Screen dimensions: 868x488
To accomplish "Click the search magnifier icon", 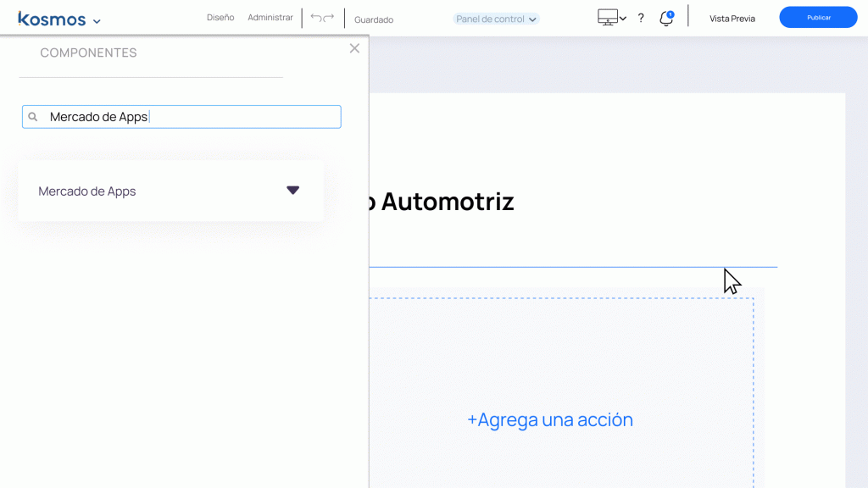I will (x=33, y=117).
